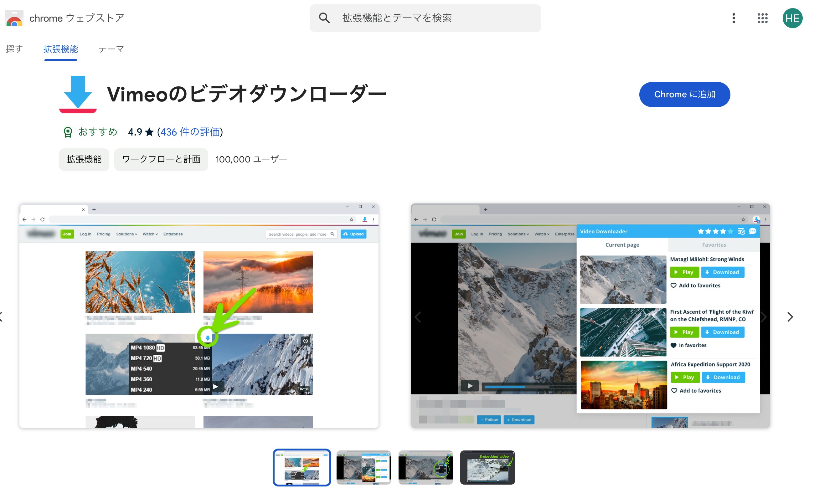
Task: Click the ワークフローと計画 category chip
Action: [x=161, y=159]
